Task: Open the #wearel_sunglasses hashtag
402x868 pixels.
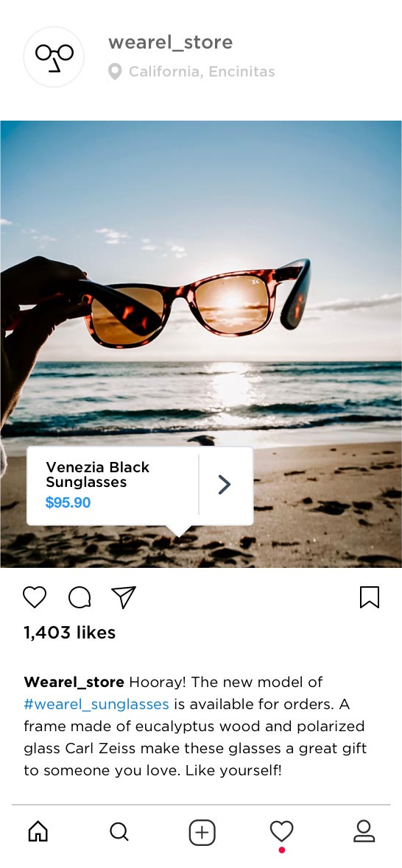Action: tap(96, 704)
